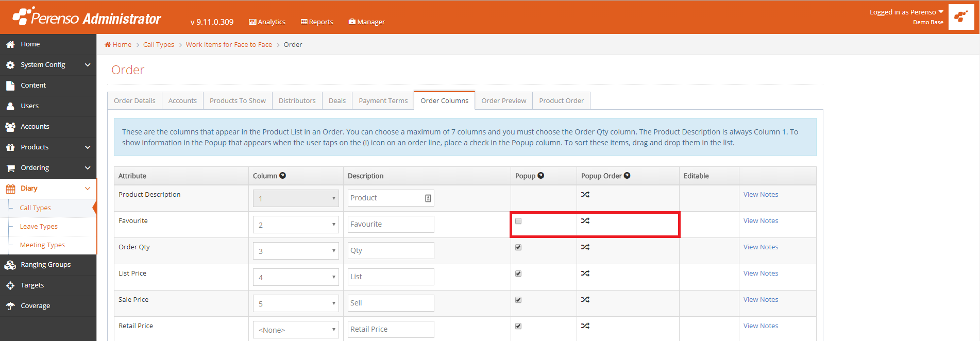
Task: Switch to the Order Preview tab
Action: tap(504, 101)
